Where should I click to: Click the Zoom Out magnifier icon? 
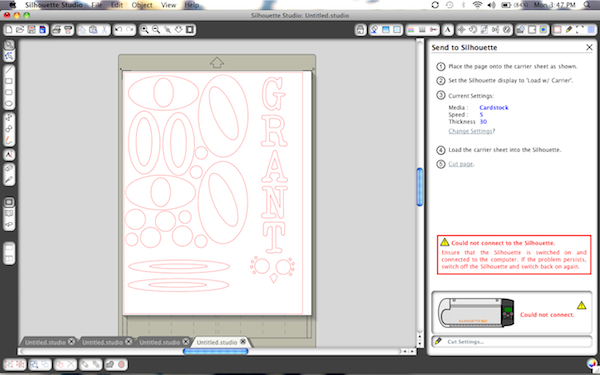coord(156,29)
